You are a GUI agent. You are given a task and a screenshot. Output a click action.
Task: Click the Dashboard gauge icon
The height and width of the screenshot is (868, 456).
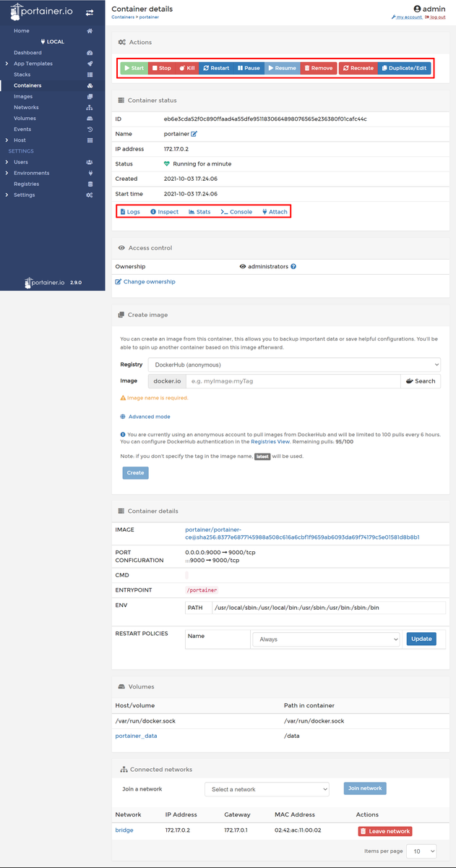(90, 53)
